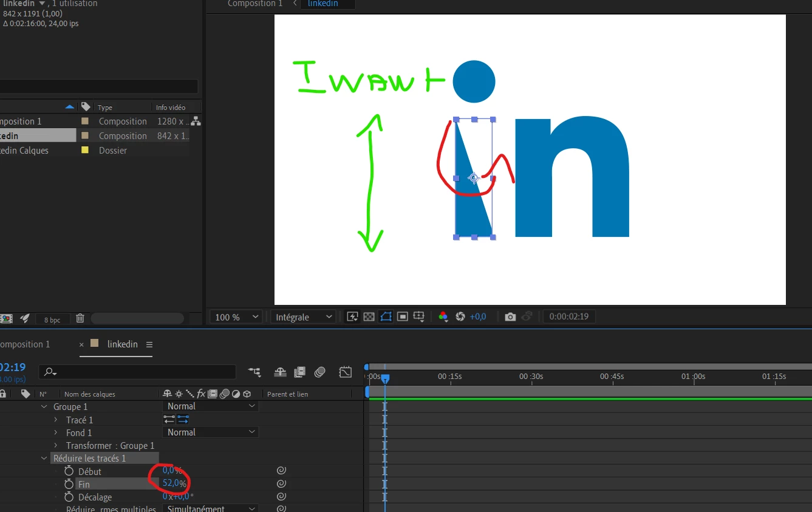Click the Nom des calques column header
Viewport: 812px width, 512px height.
click(x=90, y=394)
